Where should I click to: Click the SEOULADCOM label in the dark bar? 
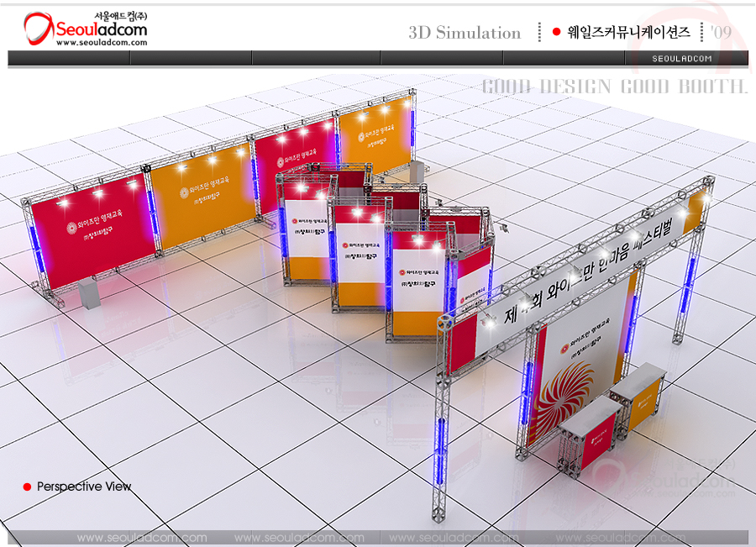point(682,58)
